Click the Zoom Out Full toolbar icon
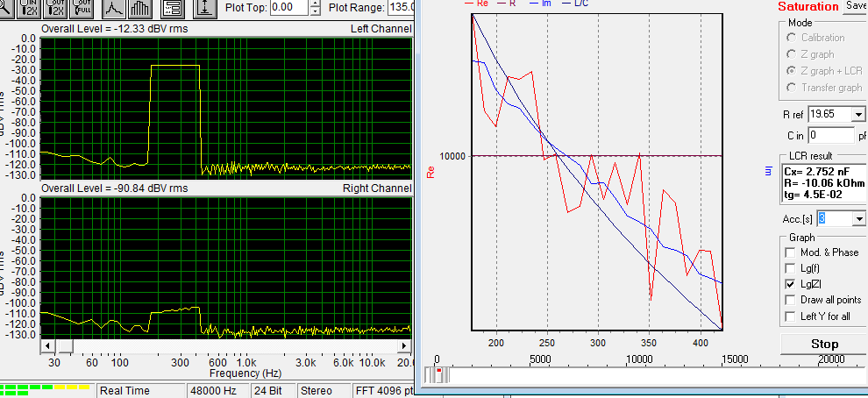This screenshot has width=868, height=398. click(x=82, y=8)
